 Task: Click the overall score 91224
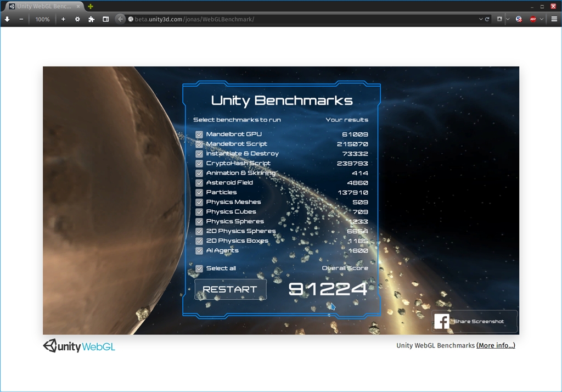click(328, 289)
